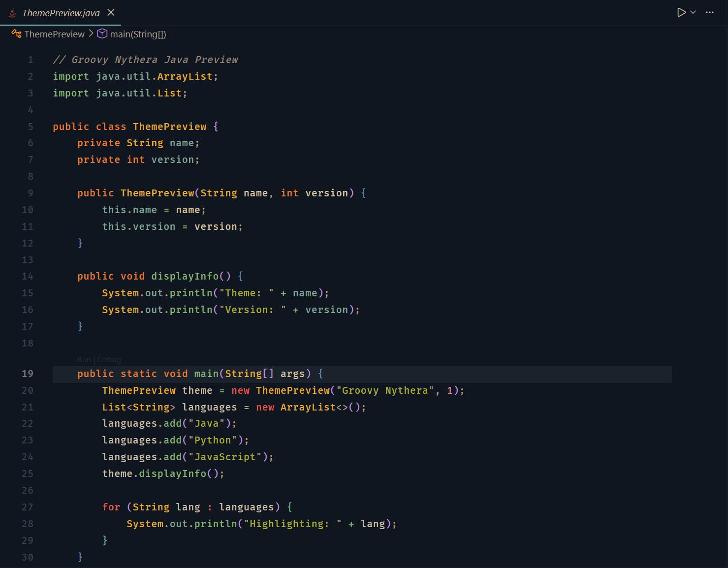
Task: Click the method cube icon before main(String[])
Action: [x=102, y=33]
